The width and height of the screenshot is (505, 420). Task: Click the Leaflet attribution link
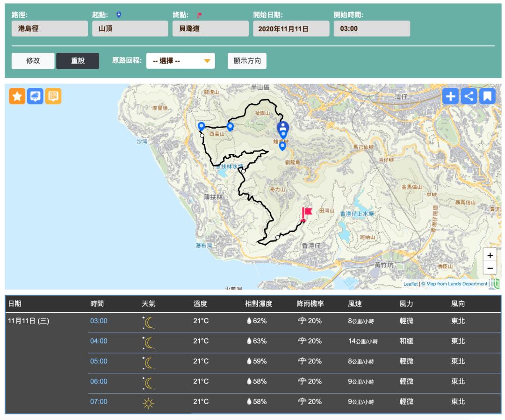click(411, 284)
